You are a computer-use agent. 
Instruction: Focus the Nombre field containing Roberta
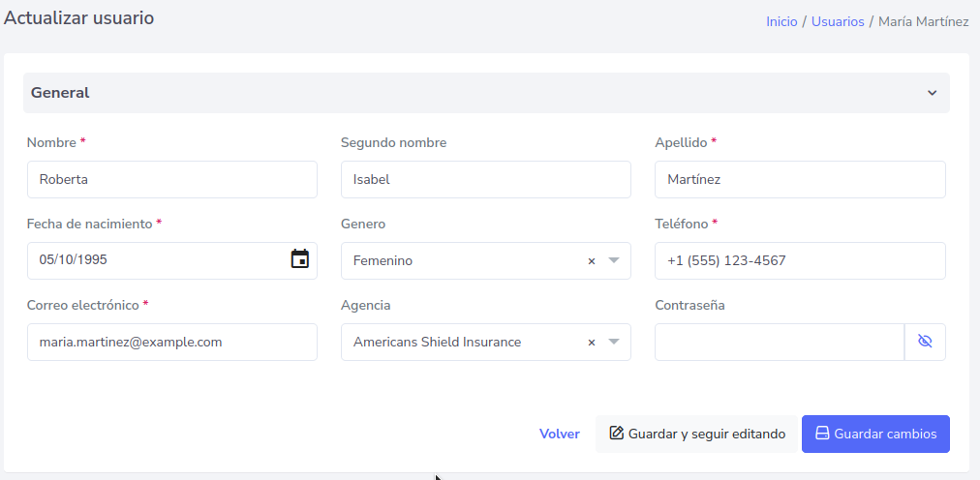[172, 179]
